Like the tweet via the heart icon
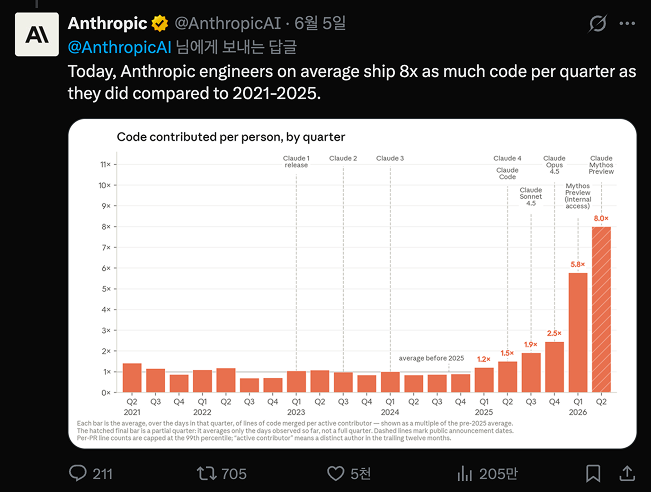 click(335, 473)
